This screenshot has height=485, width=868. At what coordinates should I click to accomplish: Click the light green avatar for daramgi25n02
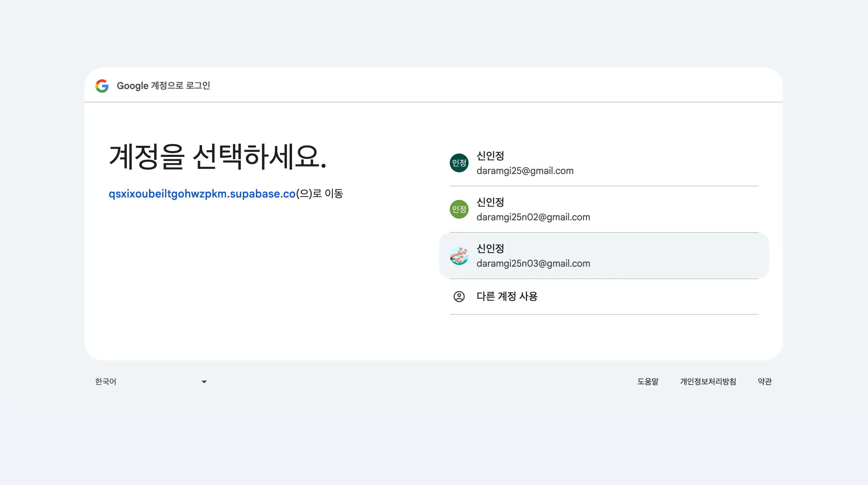459,209
